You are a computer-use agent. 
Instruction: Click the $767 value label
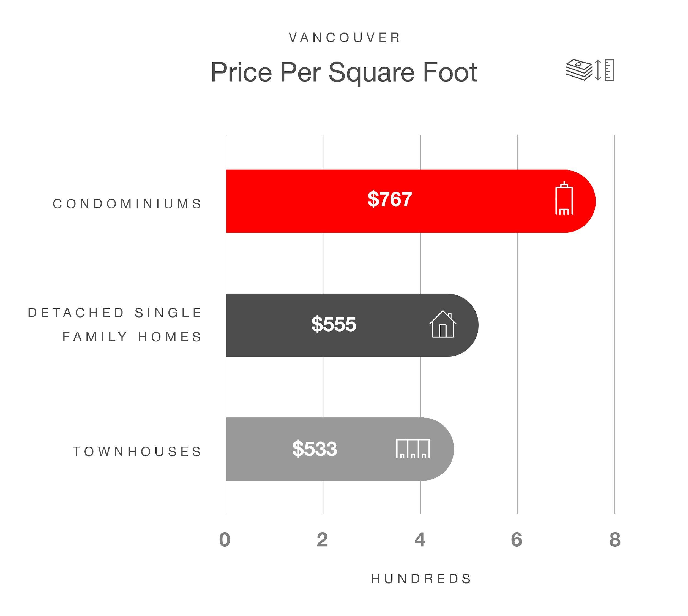(390, 199)
